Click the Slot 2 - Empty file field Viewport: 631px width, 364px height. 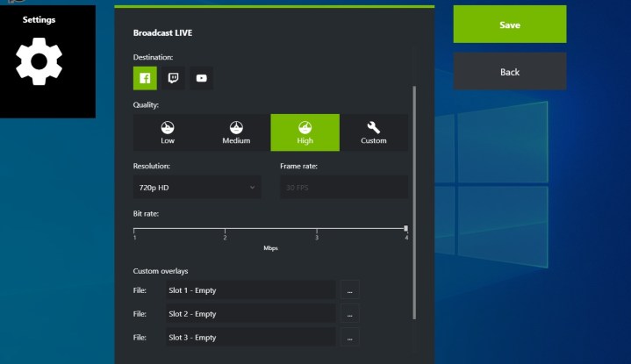click(x=251, y=314)
